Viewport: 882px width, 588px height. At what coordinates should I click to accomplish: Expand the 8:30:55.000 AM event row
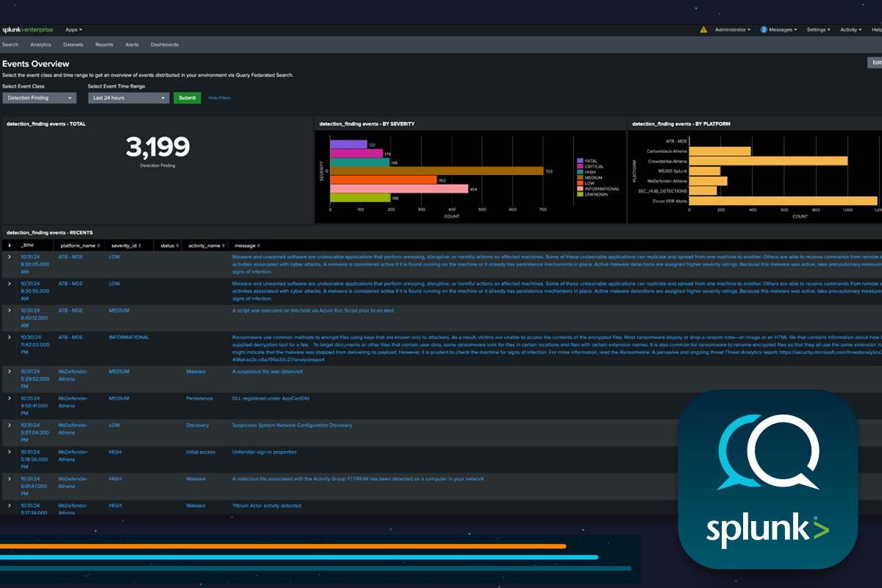pyautogui.click(x=10, y=284)
